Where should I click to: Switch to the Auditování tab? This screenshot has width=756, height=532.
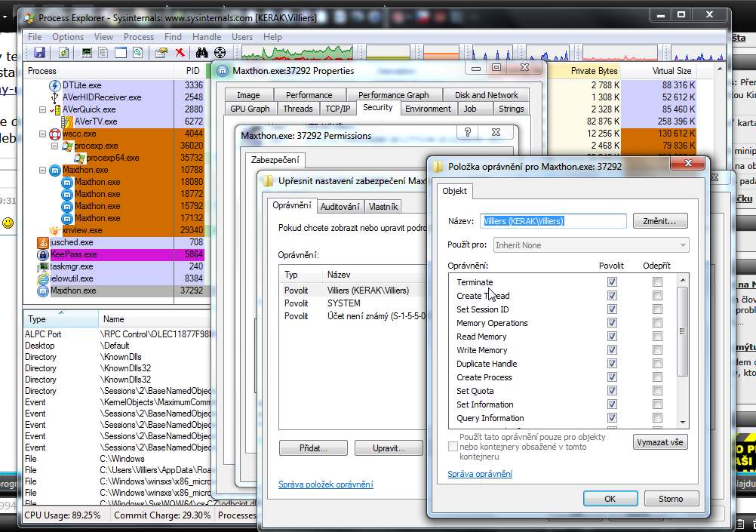[340, 206]
